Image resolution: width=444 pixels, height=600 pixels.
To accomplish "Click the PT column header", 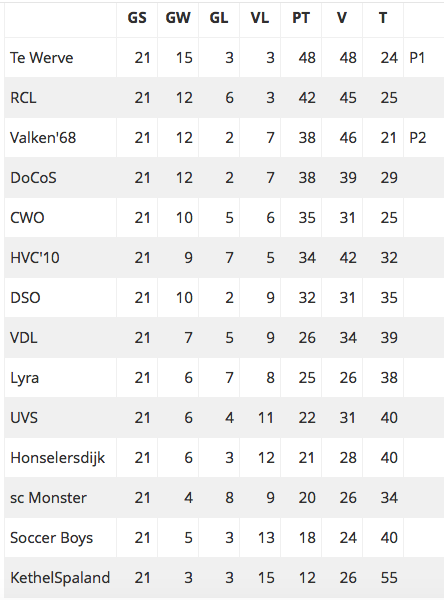I will coord(301,18).
